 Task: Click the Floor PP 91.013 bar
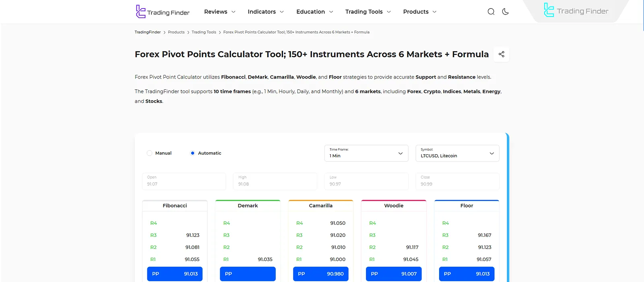pyautogui.click(x=467, y=274)
